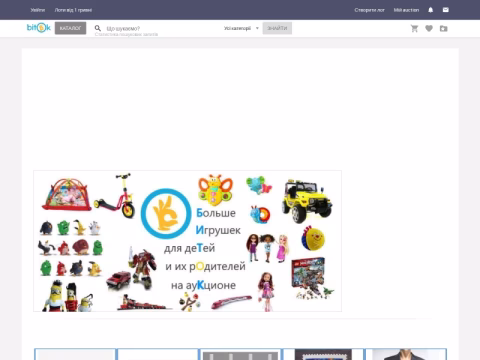Open notifications bell icon
Image resolution: width=480 pixels, height=360 pixels.
pos(431,10)
